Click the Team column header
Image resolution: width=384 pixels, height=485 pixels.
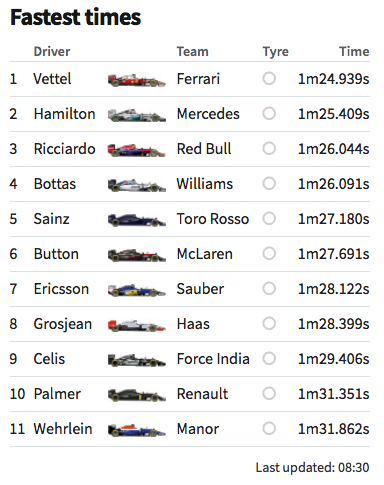coord(193,52)
